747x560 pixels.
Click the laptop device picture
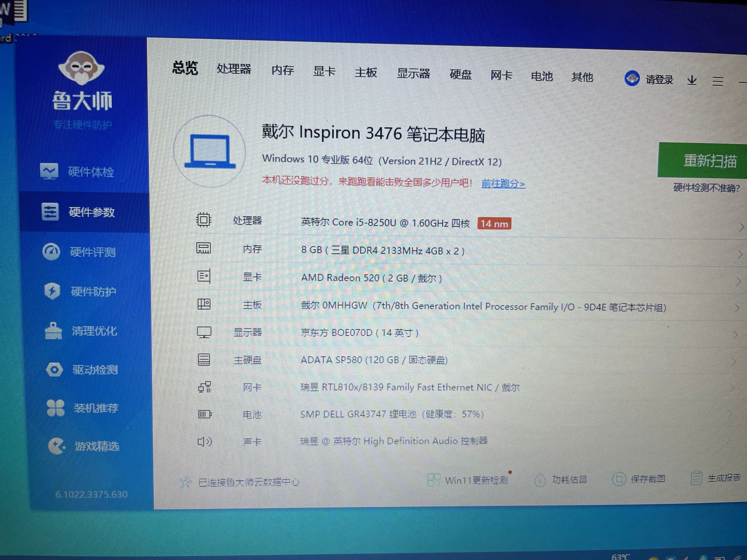point(210,151)
